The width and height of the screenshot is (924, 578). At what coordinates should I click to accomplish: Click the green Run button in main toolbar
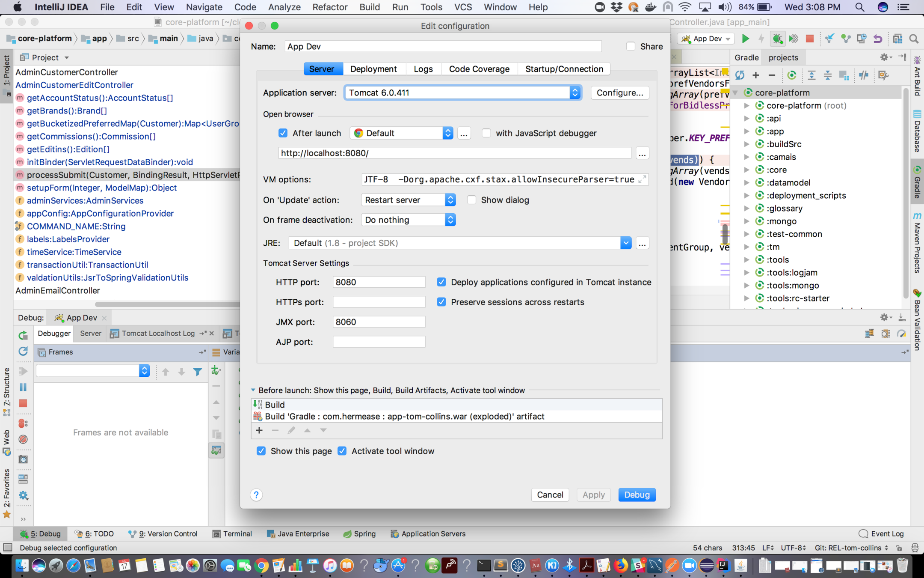coord(745,39)
